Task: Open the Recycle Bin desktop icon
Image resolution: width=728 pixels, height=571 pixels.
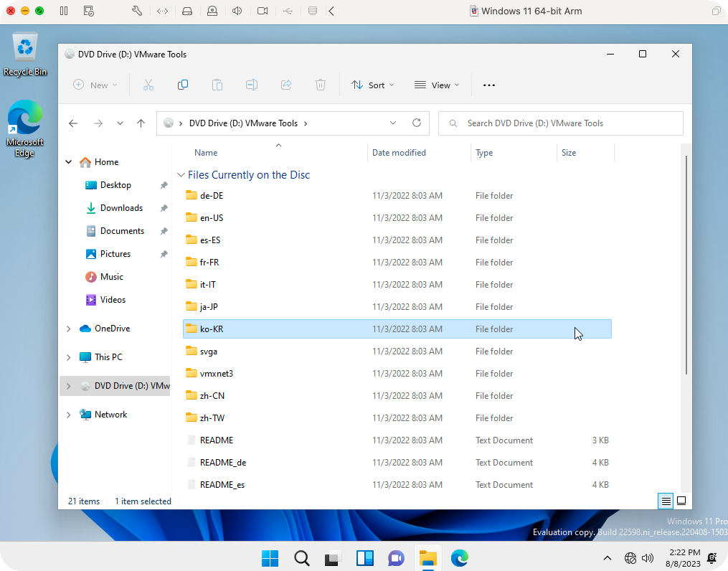Action: (x=25, y=55)
